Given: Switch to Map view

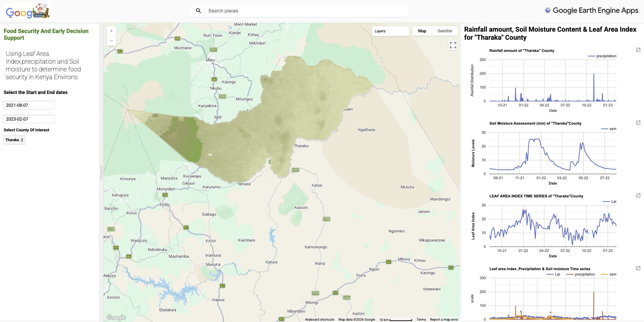Looking at the screenshot, I should pos(422,31).
